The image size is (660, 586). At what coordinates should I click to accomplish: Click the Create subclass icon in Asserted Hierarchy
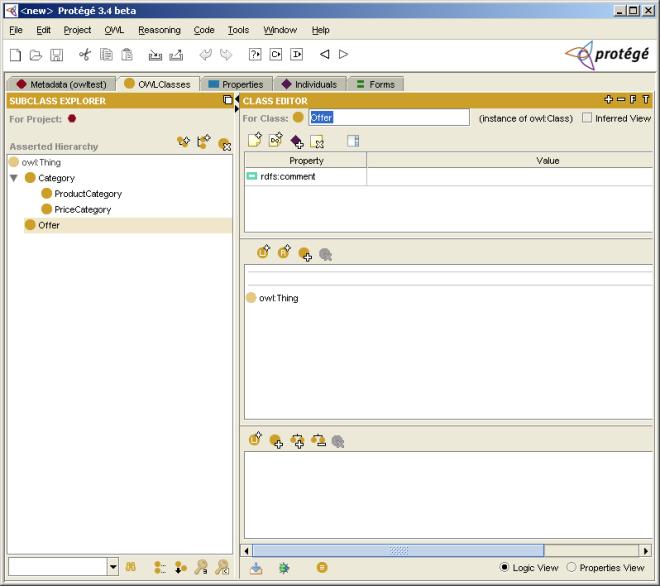tap(184, 142)
